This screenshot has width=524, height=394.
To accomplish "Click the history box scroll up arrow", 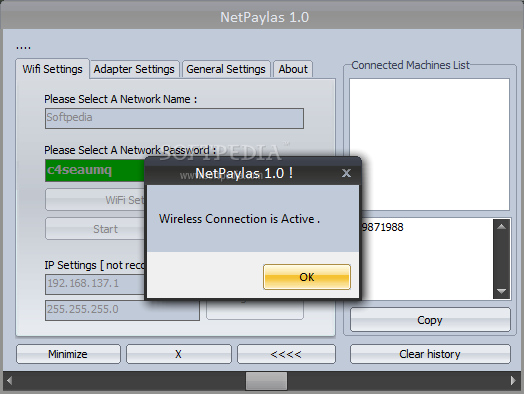I will click(x=501, y=227).
